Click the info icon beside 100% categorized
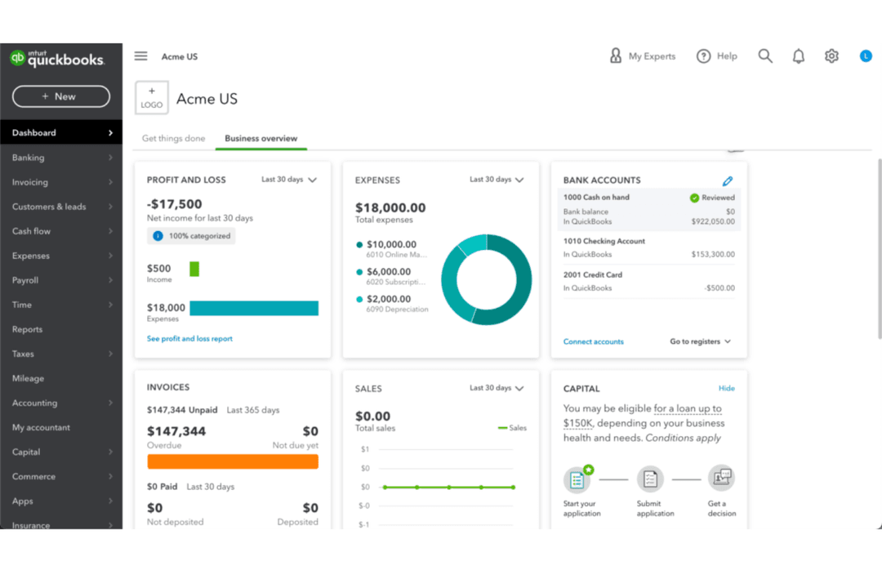Viewport: 882px width, 588px height. click(x=158, y=236)
